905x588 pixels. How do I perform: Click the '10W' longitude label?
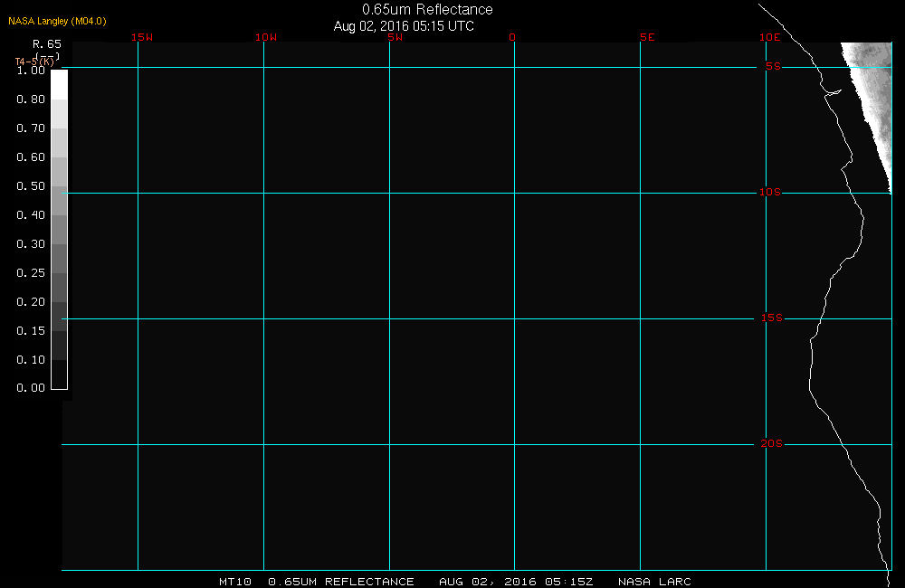click(266, 37)
